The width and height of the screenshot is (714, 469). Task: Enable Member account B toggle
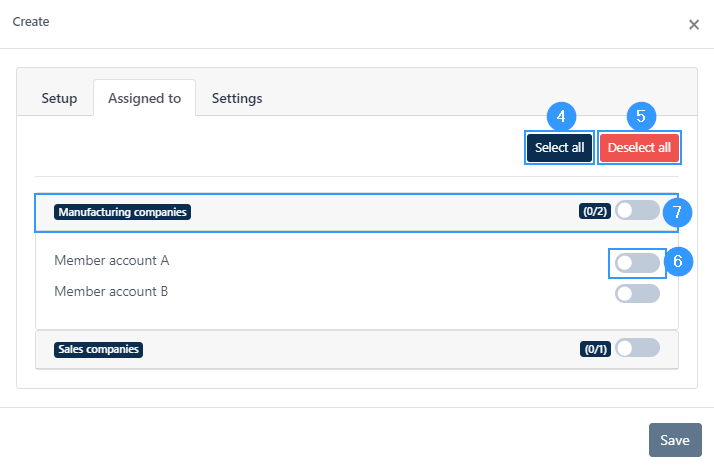[x=637, y=294]
